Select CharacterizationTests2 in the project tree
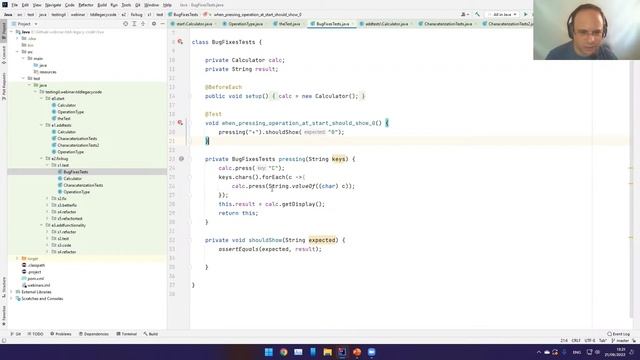 [78, 145]
